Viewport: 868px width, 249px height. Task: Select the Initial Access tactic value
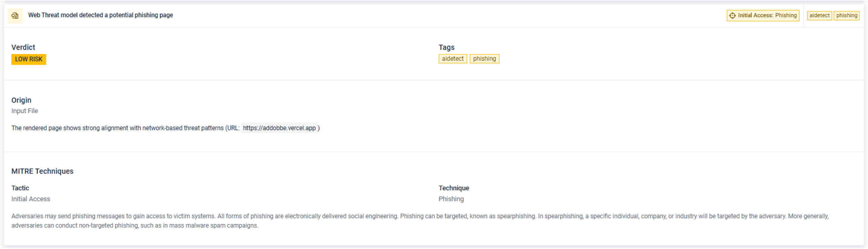tap(31, 199)
